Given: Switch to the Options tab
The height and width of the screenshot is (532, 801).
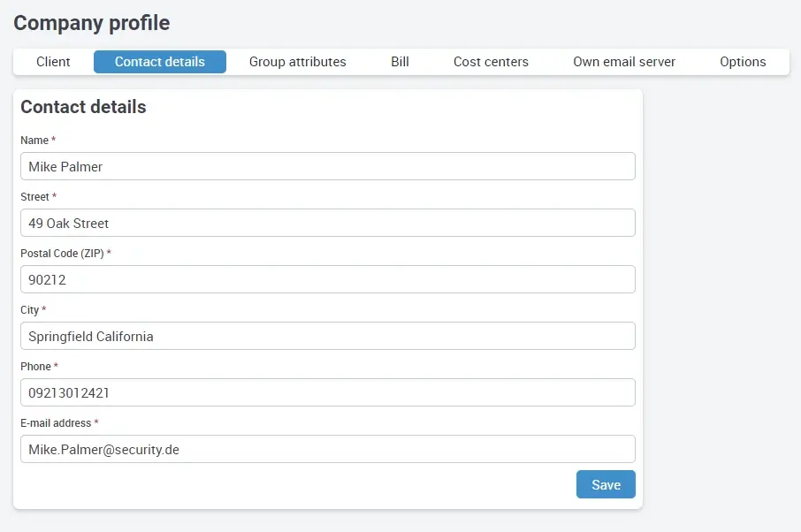Looking at the screenshot, I should (x=742, y=62).
